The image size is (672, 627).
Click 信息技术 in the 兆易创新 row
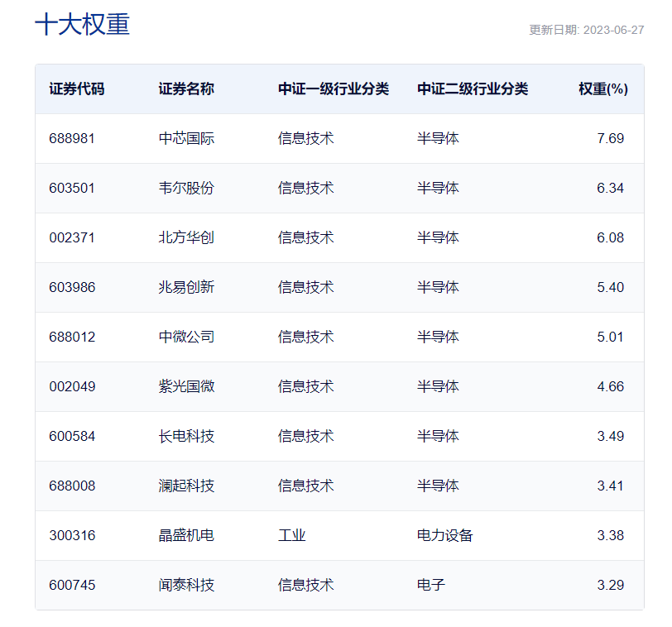pos(305,288)
